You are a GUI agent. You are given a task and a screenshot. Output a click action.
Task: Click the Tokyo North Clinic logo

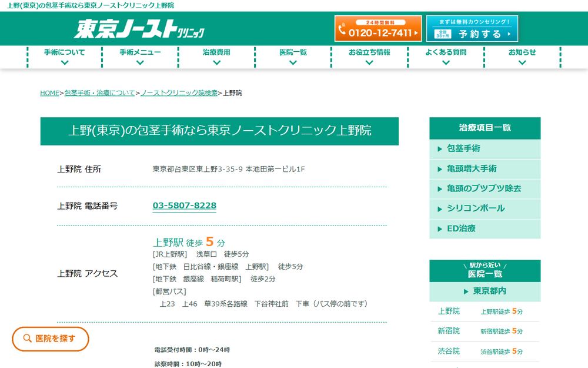[x=139, y=28]
